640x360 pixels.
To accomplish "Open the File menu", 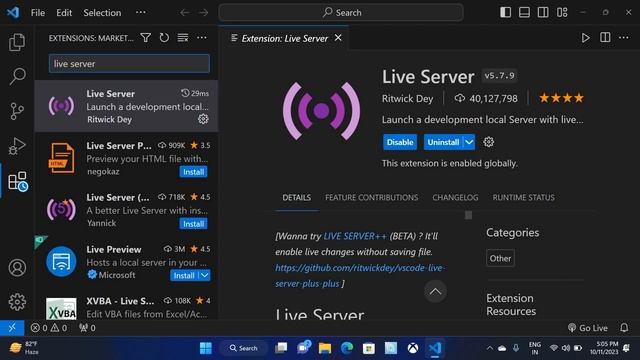I will pyautogui.click(x=38, y=13).
